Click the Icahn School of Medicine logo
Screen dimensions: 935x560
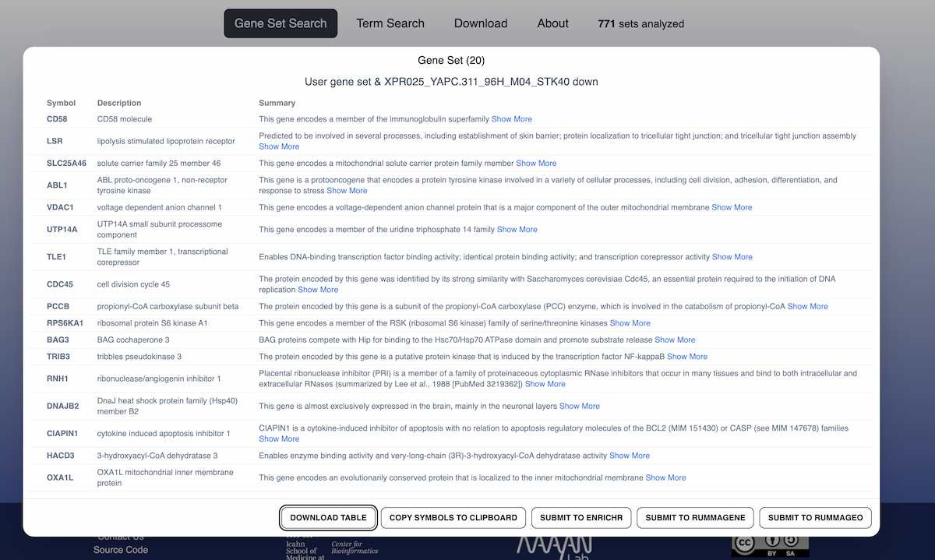click(305, 548)
